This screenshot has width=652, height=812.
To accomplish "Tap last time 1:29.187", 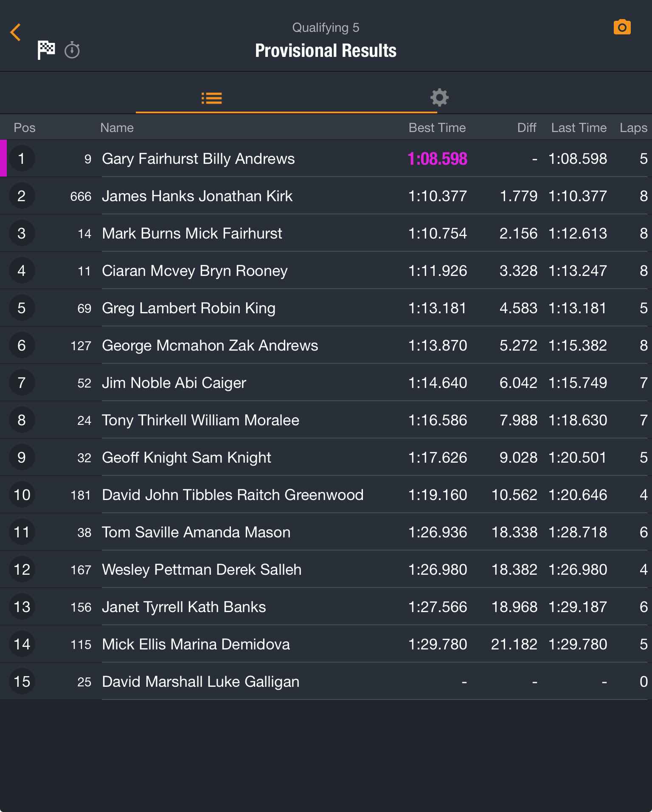I will click(578, 607).
